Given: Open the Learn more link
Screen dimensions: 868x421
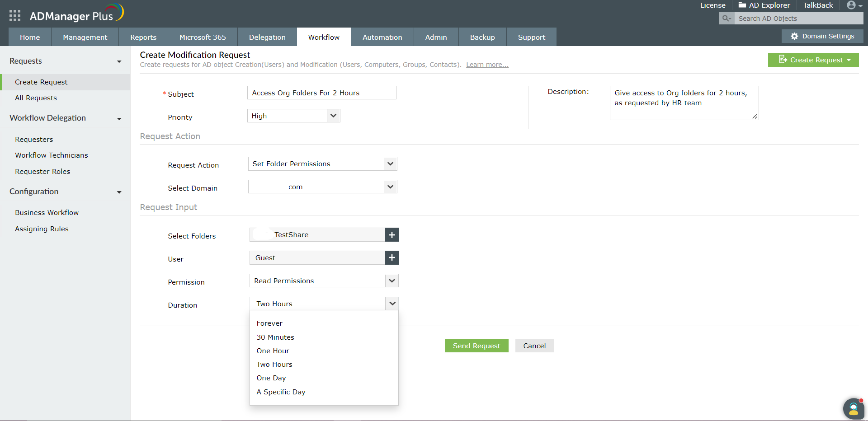Looking at the screenshot, I should click(x=486, y=65).
